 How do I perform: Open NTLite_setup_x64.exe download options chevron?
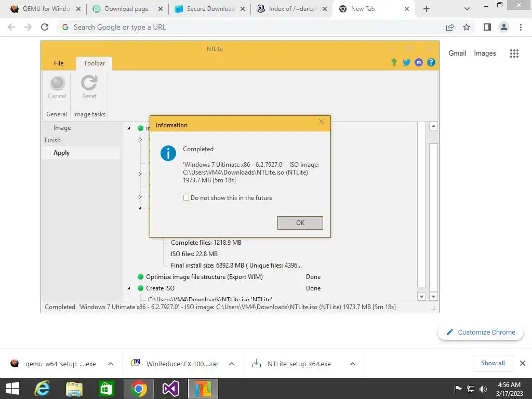pos(353,364)
